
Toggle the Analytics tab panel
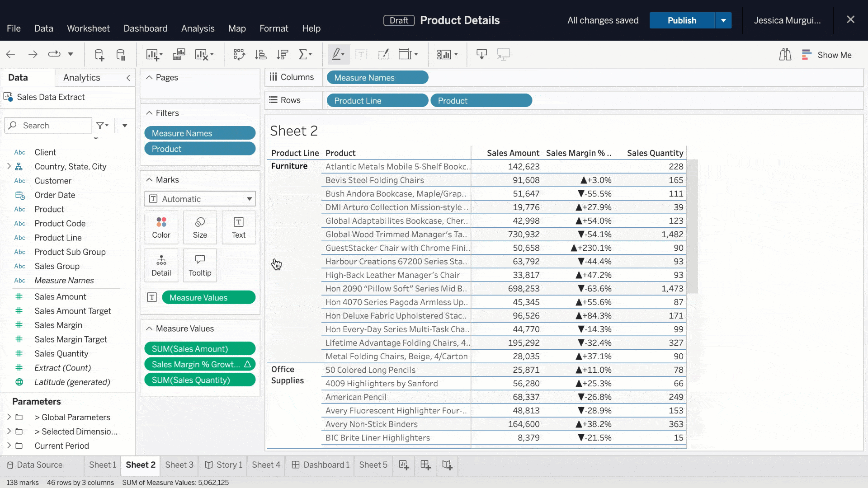[x=82, y=77]
